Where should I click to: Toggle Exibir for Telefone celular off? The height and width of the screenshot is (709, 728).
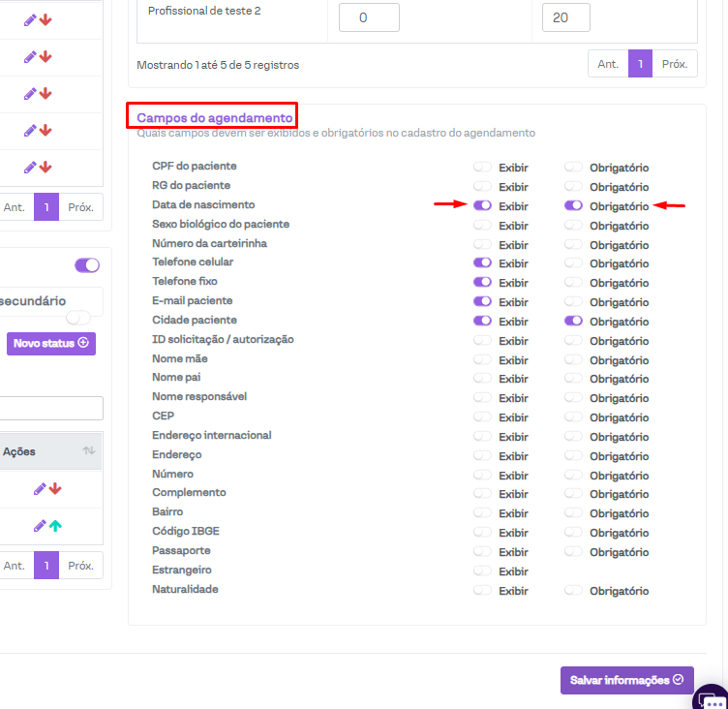pyautogui.click(x=482, y=262)
